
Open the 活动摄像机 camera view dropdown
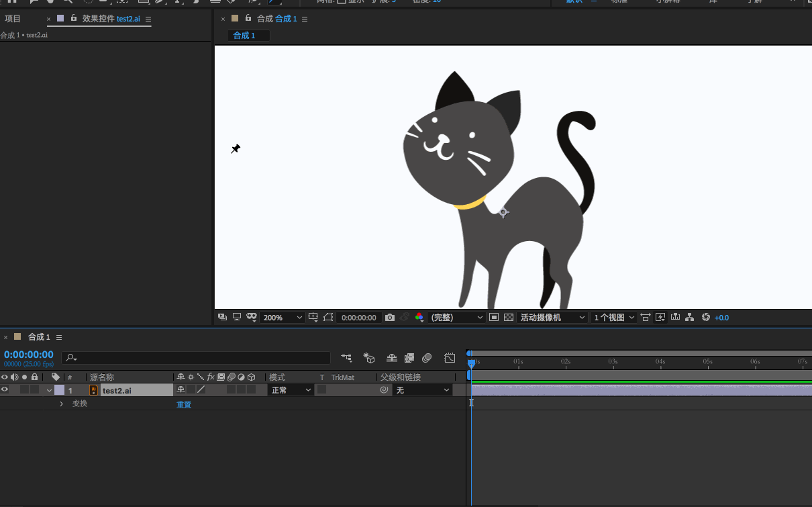pyautogui.click(x=550, y=318)
